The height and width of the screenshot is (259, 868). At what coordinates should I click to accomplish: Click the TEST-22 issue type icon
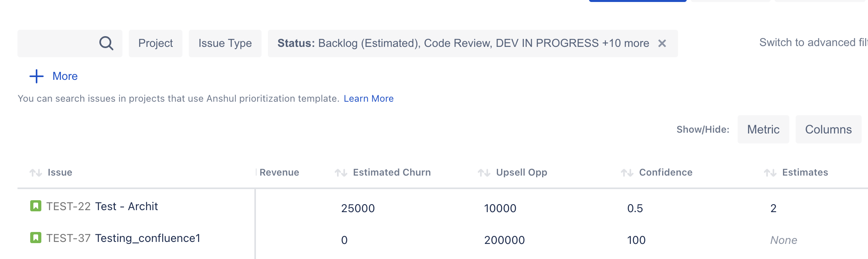point(35,206)
